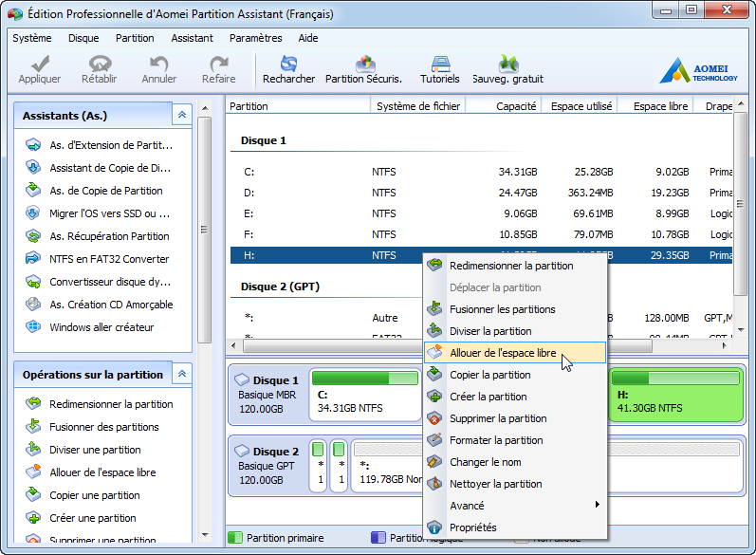
Task: Click Copier une partition sidebar icon
Action: pos(33,494)
